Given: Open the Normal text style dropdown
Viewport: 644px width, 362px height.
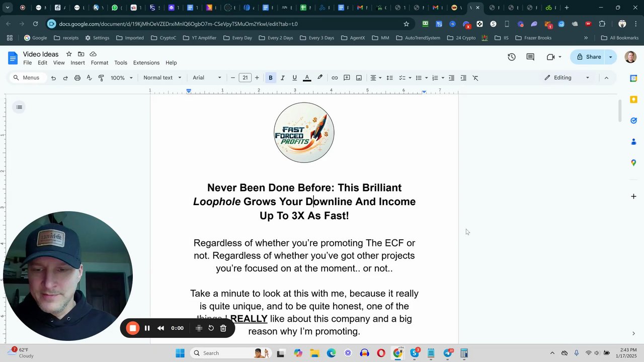Looking at the screenshot, I should point(162,78).
